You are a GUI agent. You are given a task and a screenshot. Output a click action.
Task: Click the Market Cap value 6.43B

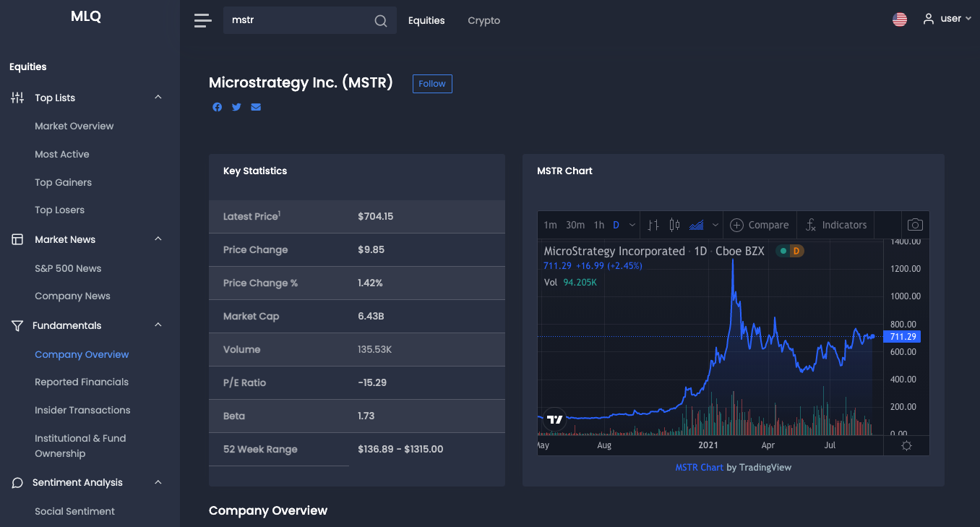pos(371,316)
